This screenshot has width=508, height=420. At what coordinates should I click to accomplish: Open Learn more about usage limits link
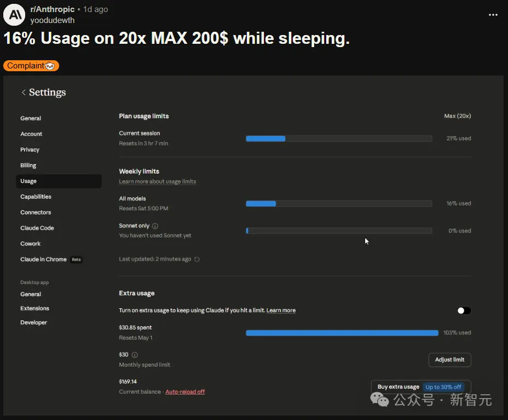tap(157, 181)
